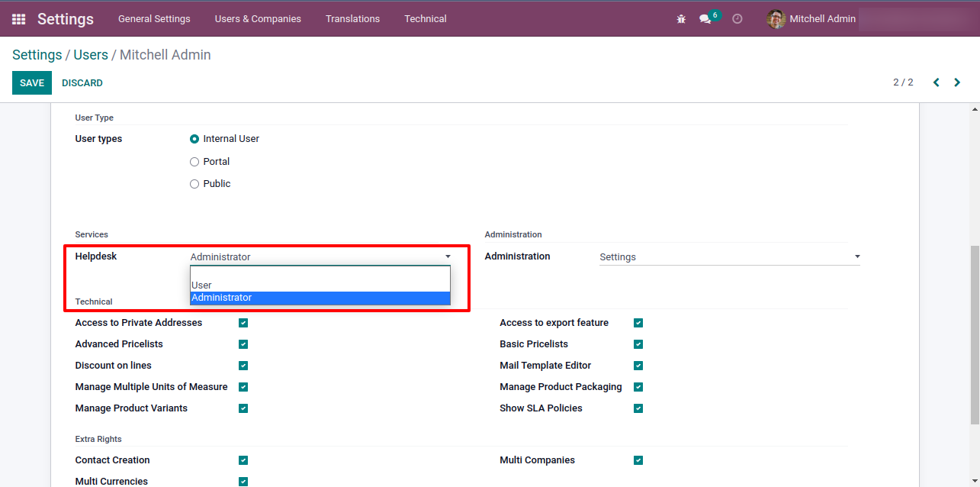Open the Administration Settings dropdown
Viewport: 980px width, 487px height.
731,257
